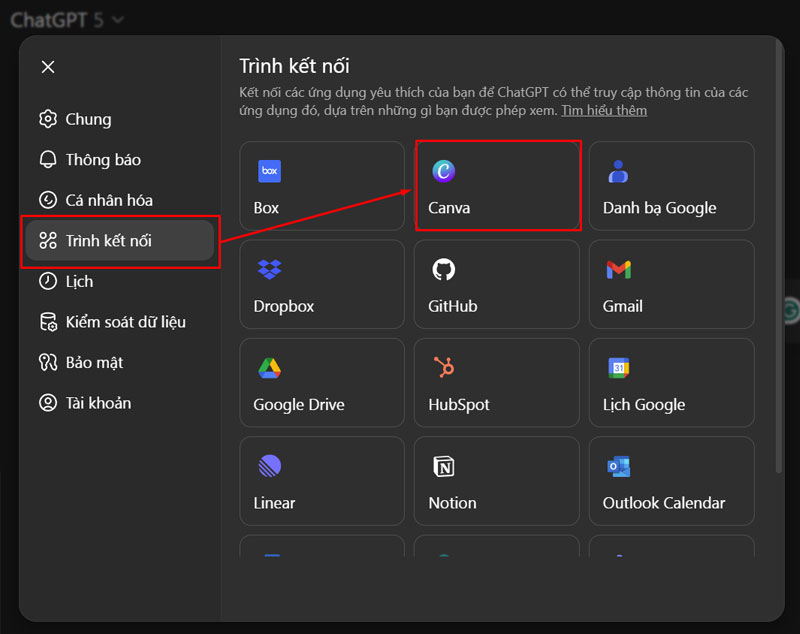Select the Bảo mật tab
Viewport: 800px width, 634px height.
94,363
